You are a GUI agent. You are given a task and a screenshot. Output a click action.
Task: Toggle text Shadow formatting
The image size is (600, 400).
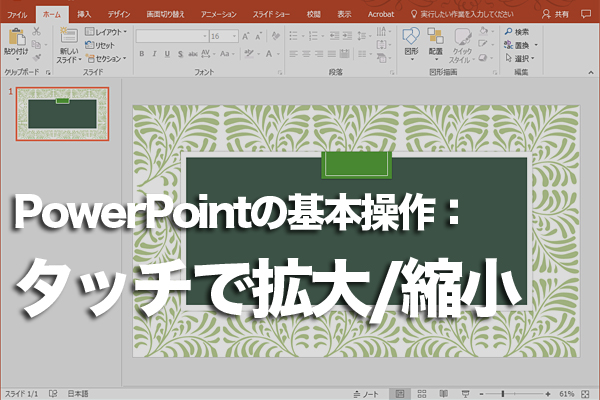180,54
